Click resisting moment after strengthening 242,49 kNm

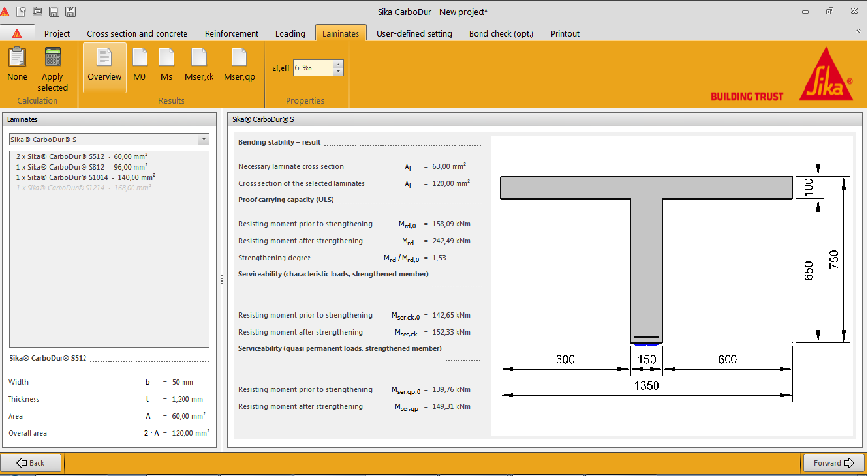pos(451,241)
